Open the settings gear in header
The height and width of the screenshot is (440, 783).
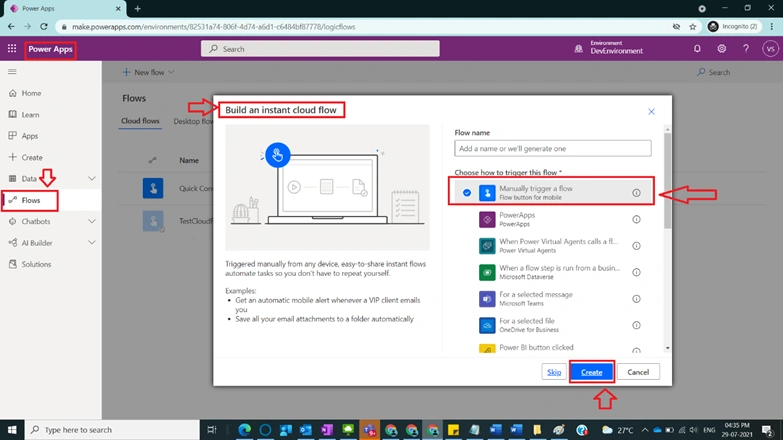[722, 49]
